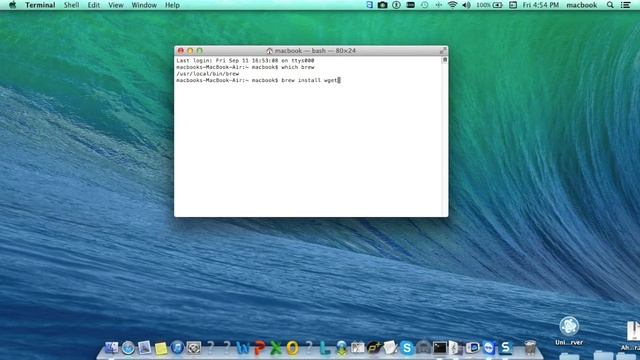640x360 pixels.
Task: Open Terminal from the Dock
Action: (440, 348)
